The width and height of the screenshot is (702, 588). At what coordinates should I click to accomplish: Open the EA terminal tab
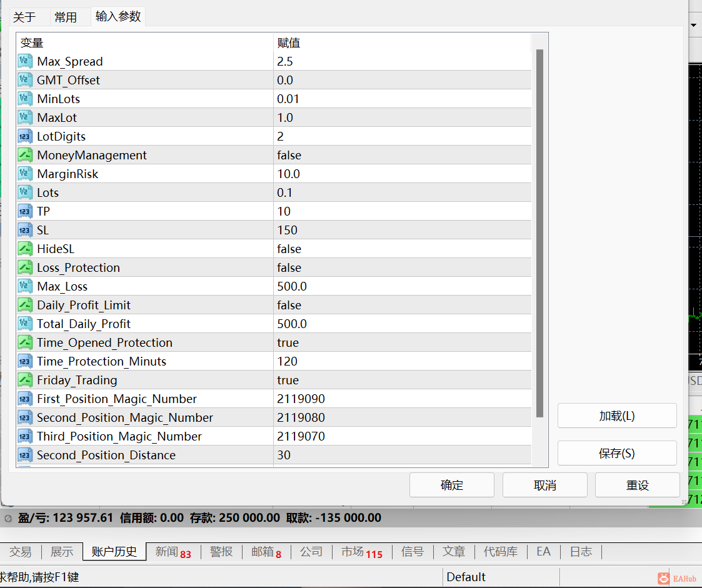tap(543, 552)
